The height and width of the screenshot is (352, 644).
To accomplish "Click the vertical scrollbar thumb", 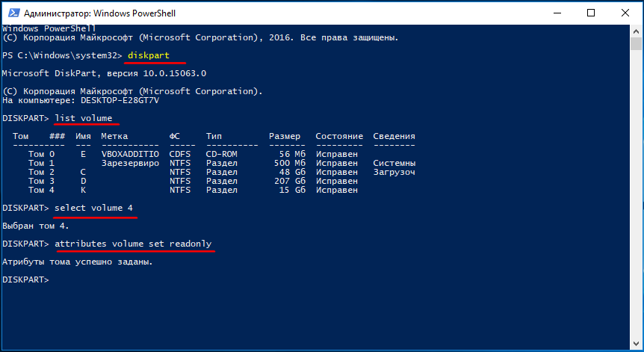I will click(x=636, y=44).
